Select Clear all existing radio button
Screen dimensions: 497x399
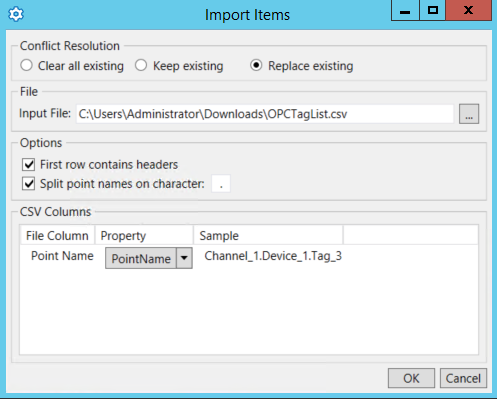[26, 65]
